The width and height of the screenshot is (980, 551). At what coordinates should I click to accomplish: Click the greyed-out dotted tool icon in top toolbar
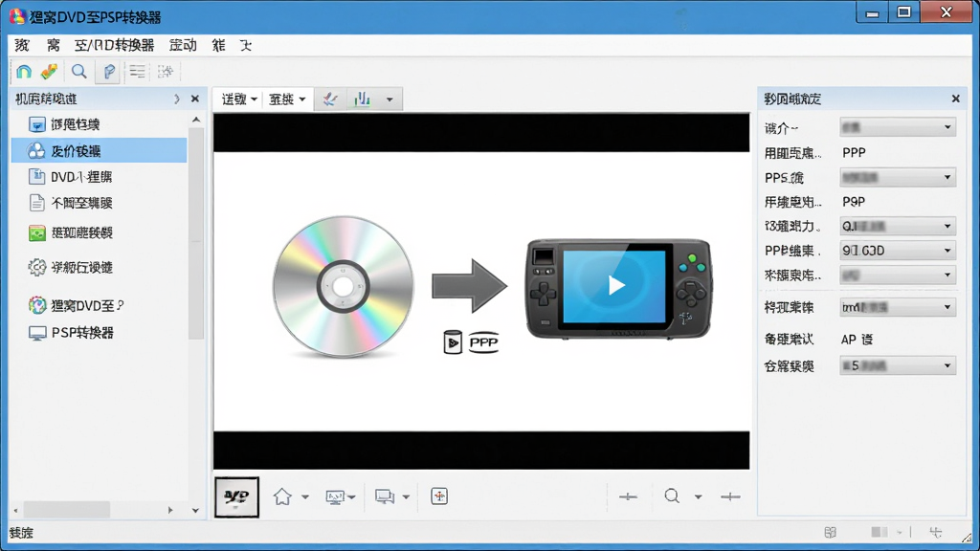click(x=165, y=72)
